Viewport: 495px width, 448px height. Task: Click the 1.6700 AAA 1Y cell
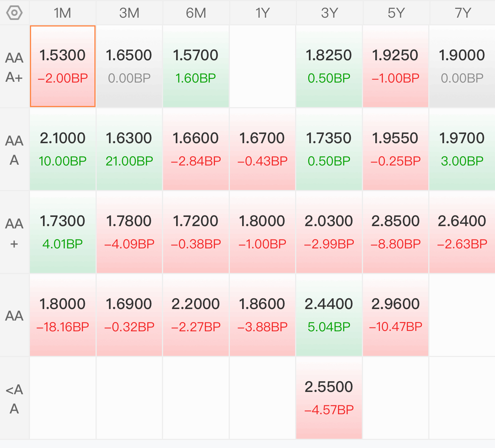[x=262, y=149]
